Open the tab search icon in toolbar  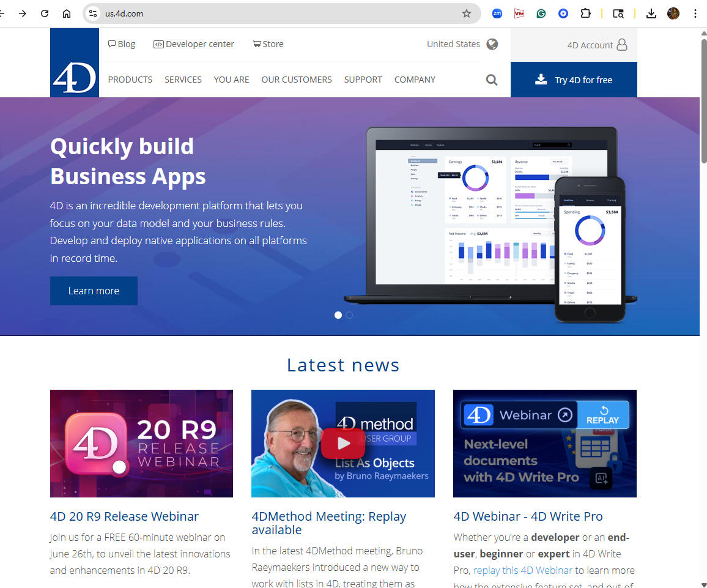618,13
